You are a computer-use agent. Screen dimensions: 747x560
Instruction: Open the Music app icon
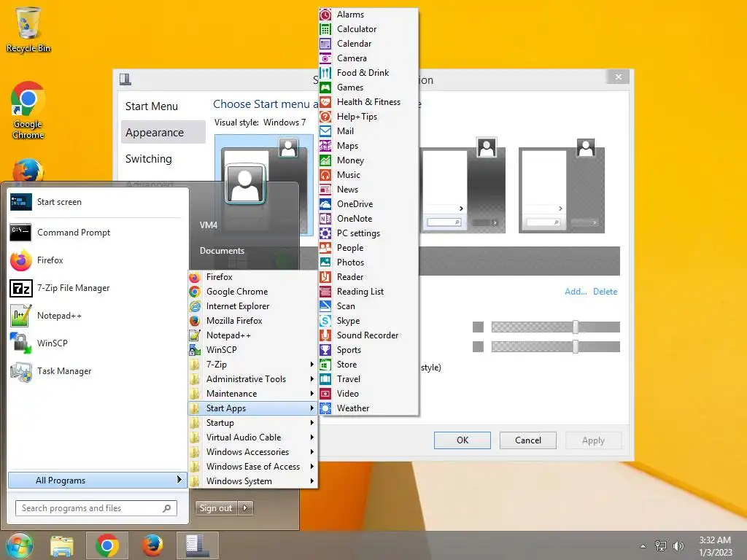325,175
